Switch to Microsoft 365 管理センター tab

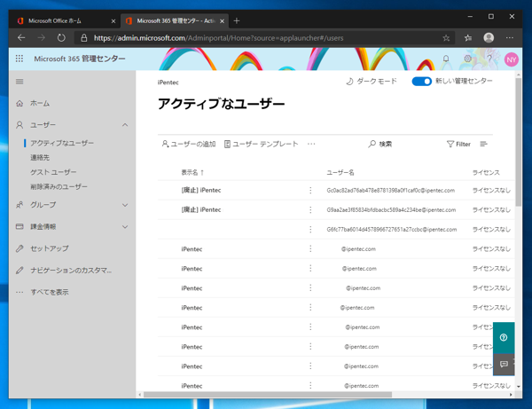coord(173,20)
